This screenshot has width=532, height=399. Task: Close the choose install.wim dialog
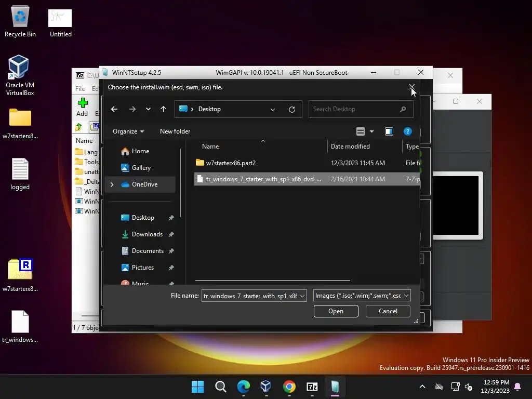(x=412, y=87)
